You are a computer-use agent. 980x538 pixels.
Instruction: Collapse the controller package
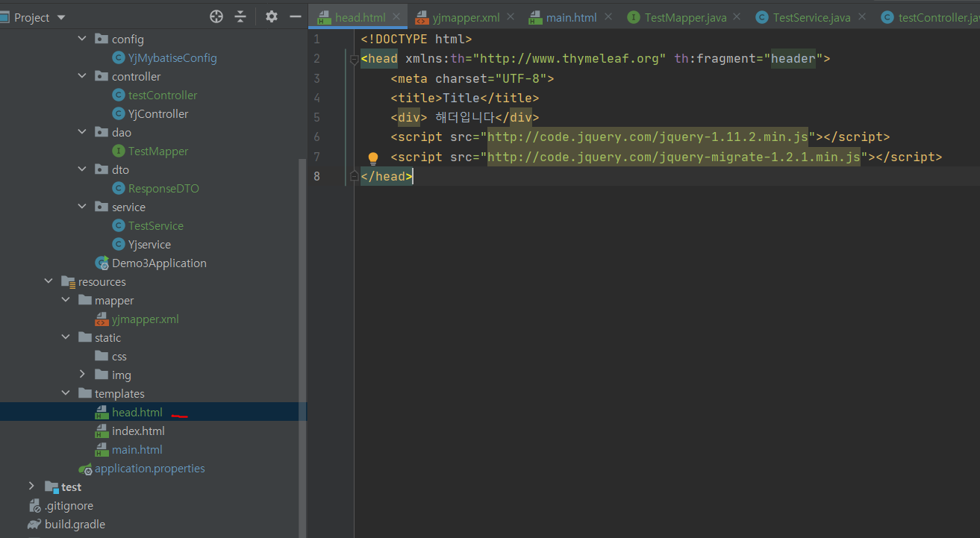[82, 76]
